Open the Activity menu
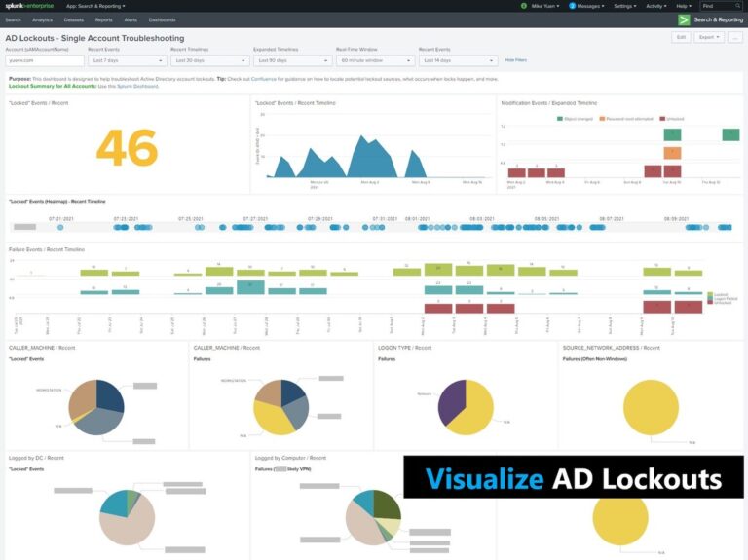 point(655,6)
